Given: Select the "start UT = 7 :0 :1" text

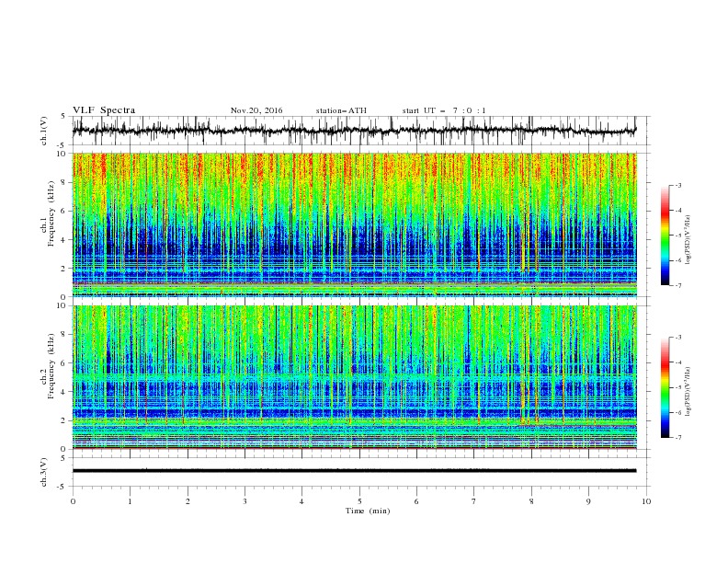Looking at the screenshot, I should [444, 110].
